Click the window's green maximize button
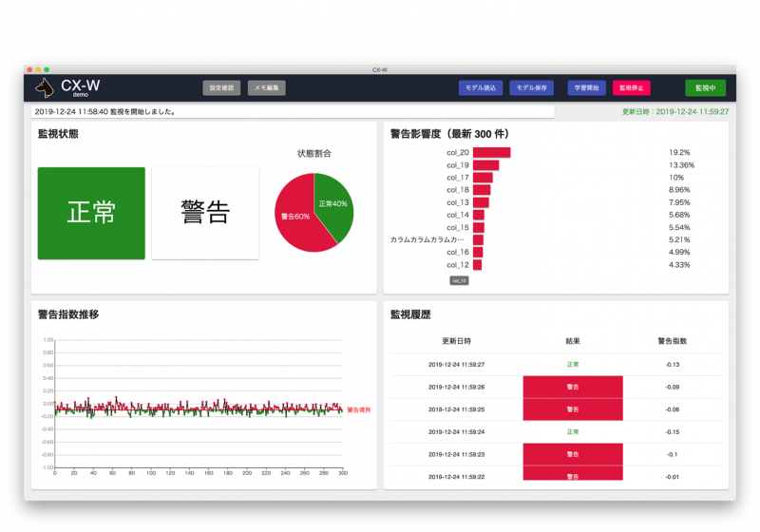This screenshot has height=532, width=760. coord(47,69)
